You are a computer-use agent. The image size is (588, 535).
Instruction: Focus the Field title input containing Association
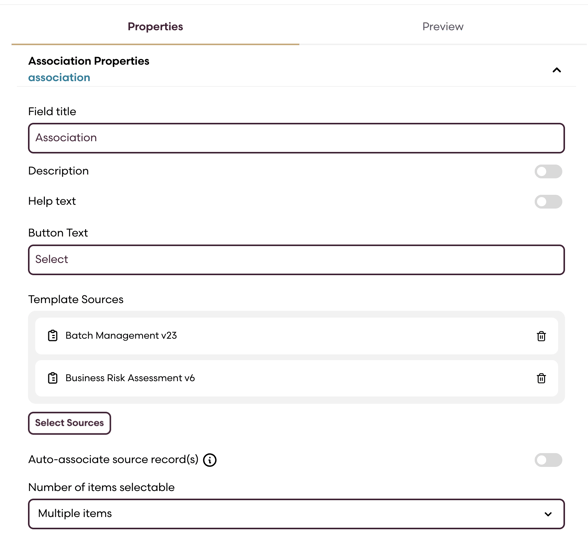(296, 138)
